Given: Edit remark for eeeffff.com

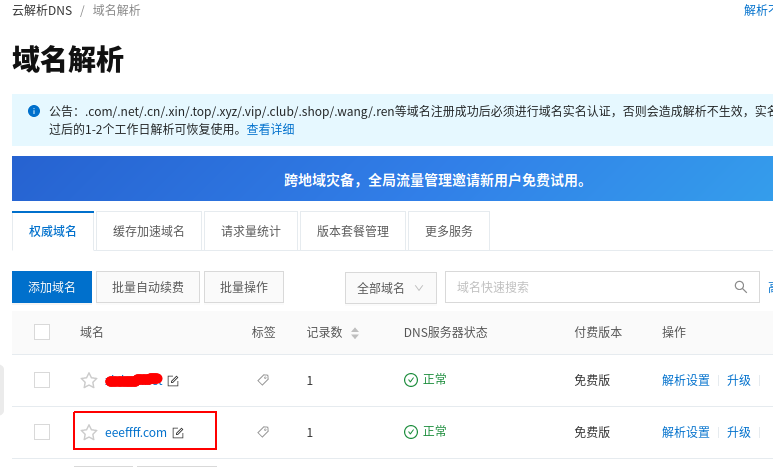Looking at the screenshot, I should tap(178, 433).
